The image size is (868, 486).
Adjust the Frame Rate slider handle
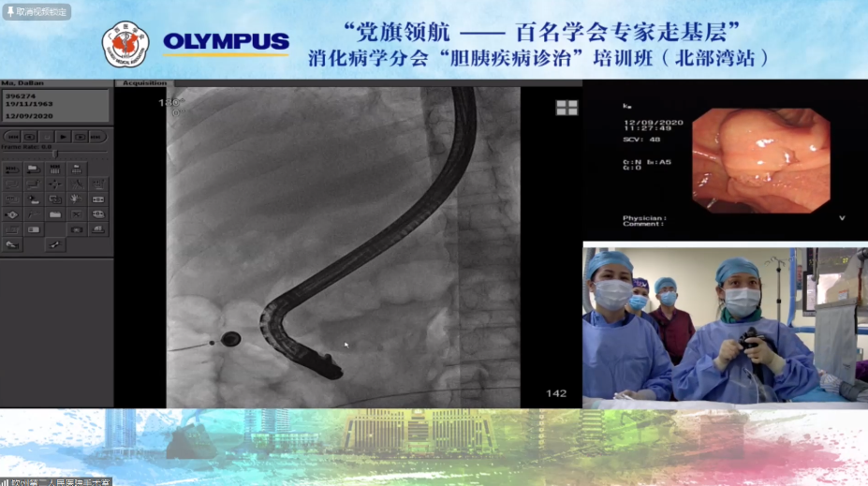click(x=55, y=154)
